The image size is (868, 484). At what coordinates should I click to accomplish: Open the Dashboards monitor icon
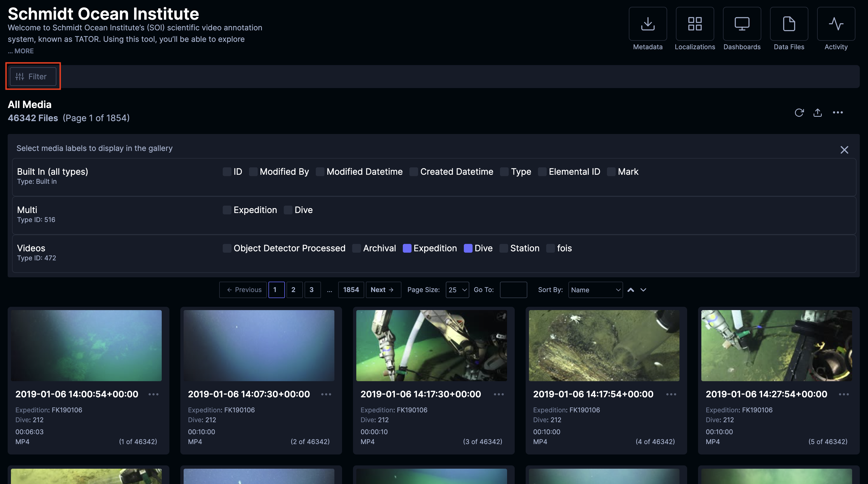(742, 24)
